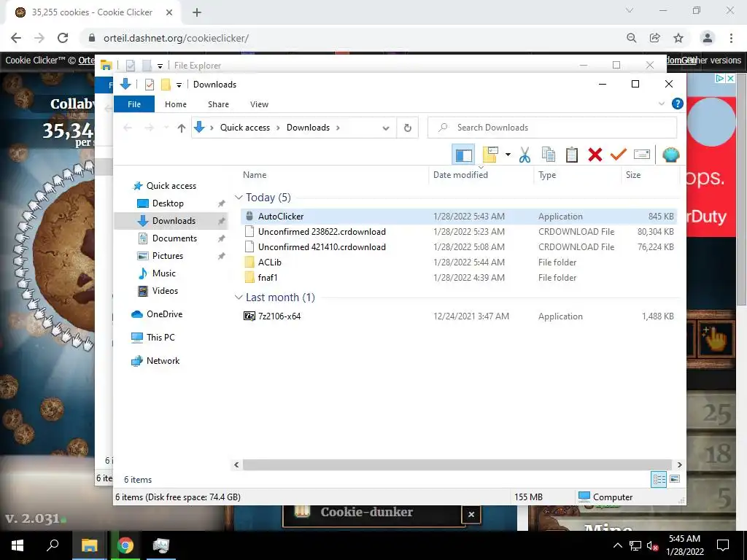Click the red X Delete icon

[x=595, y=155]
